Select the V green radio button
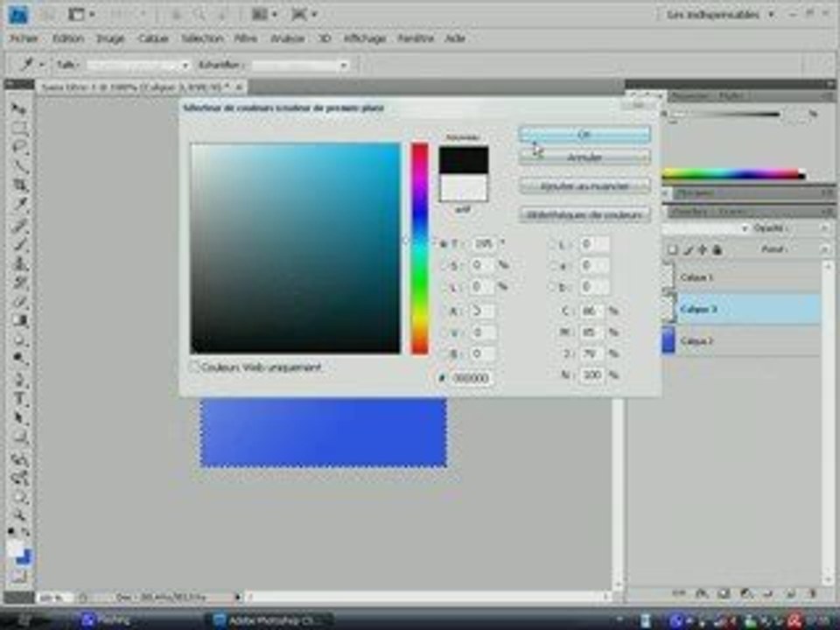Image resolution: width=840 pixels, height=630 pixels. [x=444, y=332]
